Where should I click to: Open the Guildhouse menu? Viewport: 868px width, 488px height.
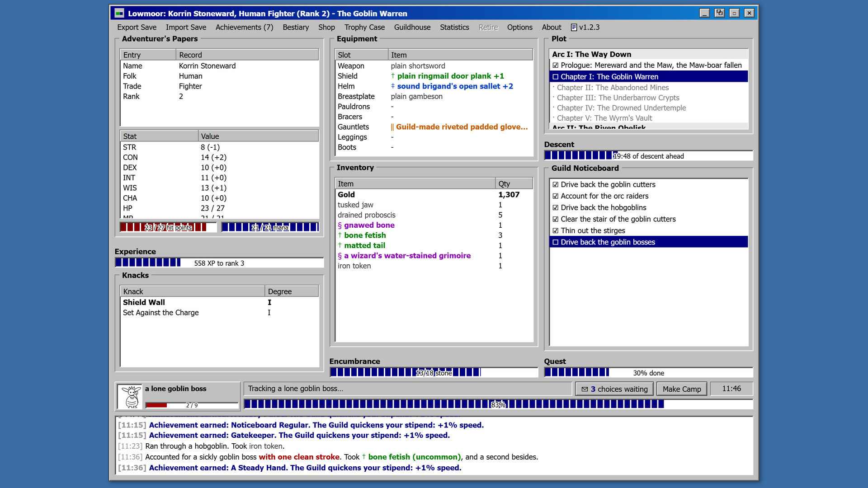point(412,27)
